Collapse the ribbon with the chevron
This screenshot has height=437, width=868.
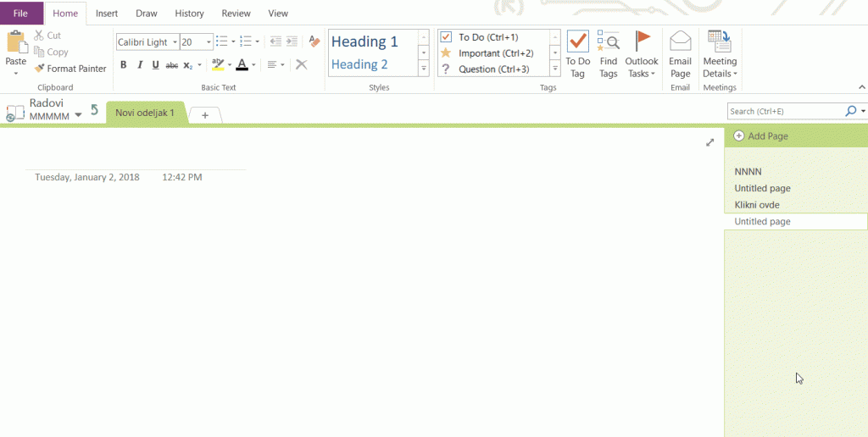coord(861,87)
